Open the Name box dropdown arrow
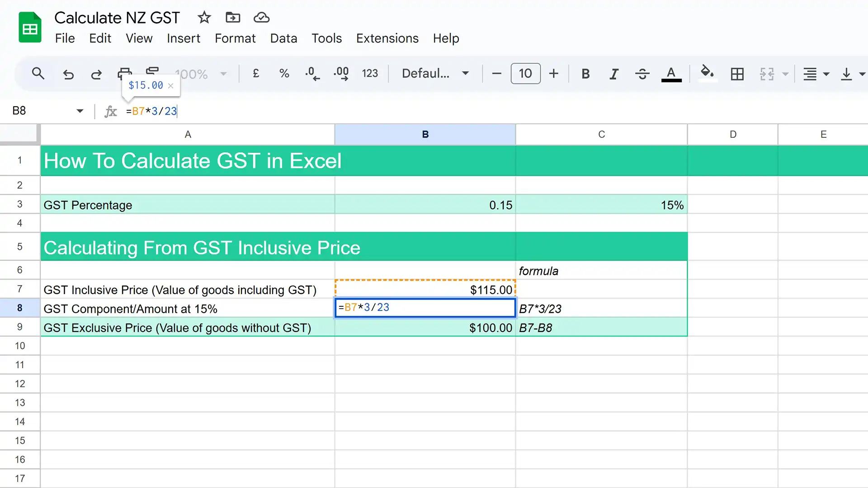The height and width of the screenshot is (488, 868). (80, 111)
